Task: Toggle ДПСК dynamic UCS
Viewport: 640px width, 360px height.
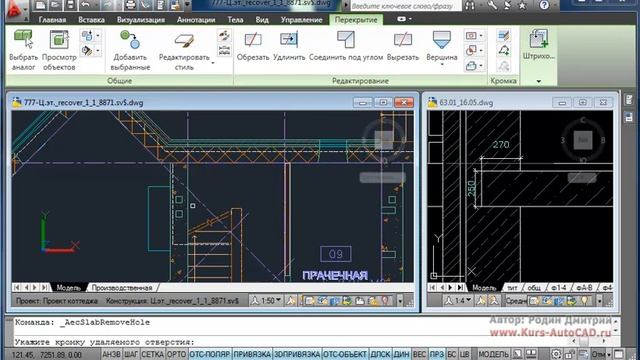Action: pos(380,354)
